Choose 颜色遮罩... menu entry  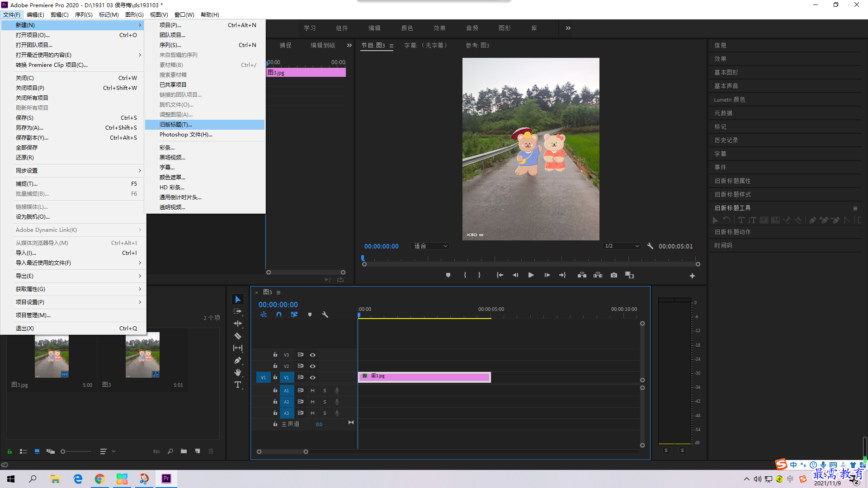205,178
